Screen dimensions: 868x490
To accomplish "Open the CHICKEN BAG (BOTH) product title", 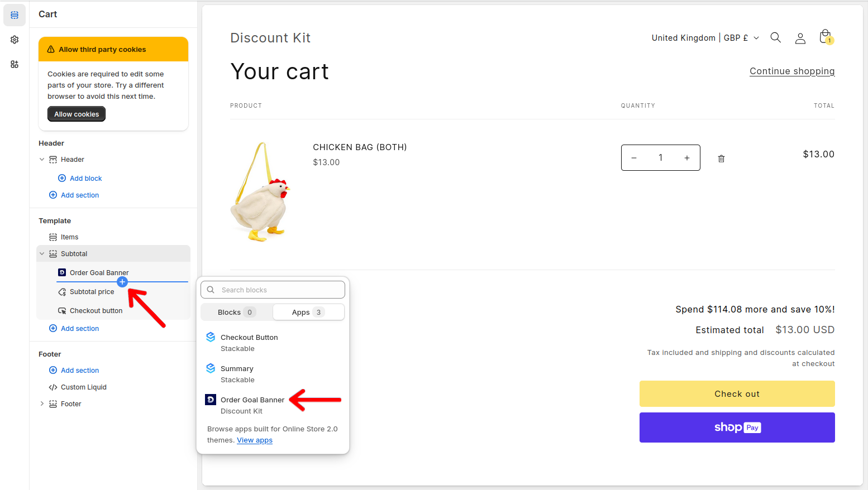I will point(360,147).
